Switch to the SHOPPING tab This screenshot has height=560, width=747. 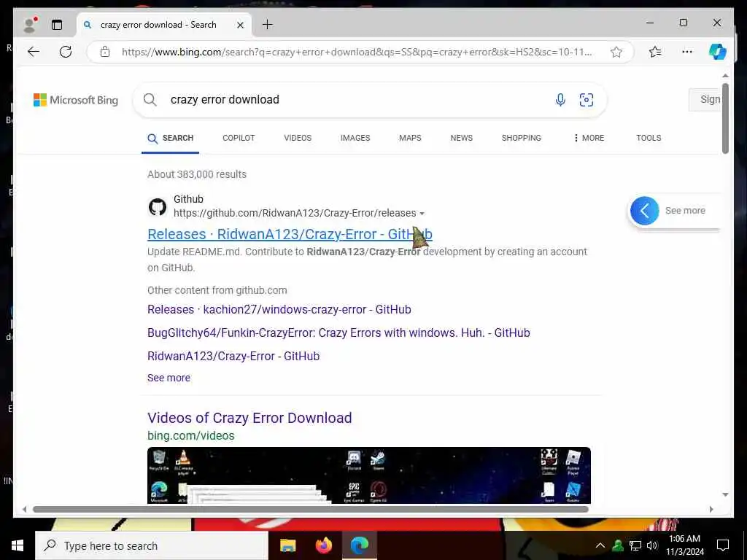click(x=521, y=138)
